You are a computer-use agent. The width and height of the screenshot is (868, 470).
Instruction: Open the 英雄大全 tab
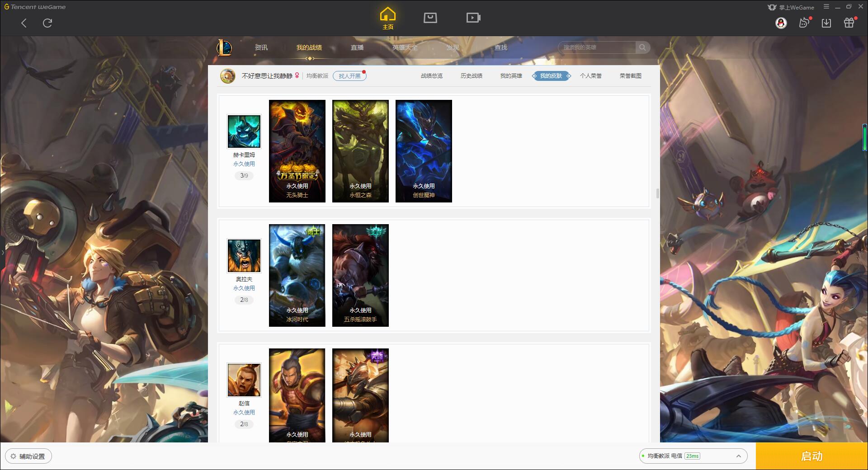coord(405,47)
